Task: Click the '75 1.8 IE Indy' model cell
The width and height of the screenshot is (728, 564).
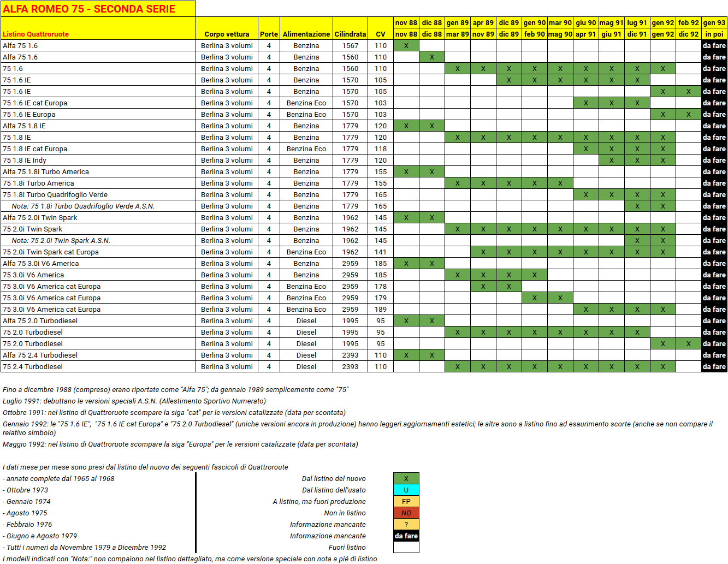Action: point(98,160)
